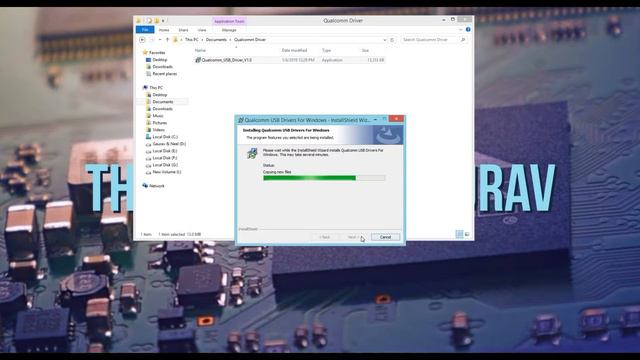The image size is (640, 360).
Task: Sort files by the Name column
Action: point(200,50)
